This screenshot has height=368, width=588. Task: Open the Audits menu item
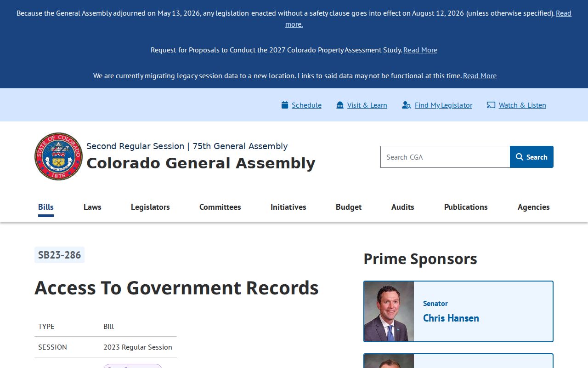[x=403, y=207]
